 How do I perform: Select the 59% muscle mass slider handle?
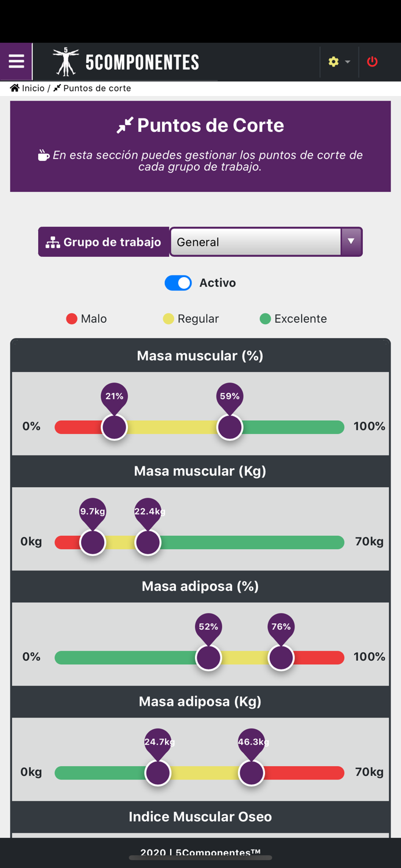[230, 427]
